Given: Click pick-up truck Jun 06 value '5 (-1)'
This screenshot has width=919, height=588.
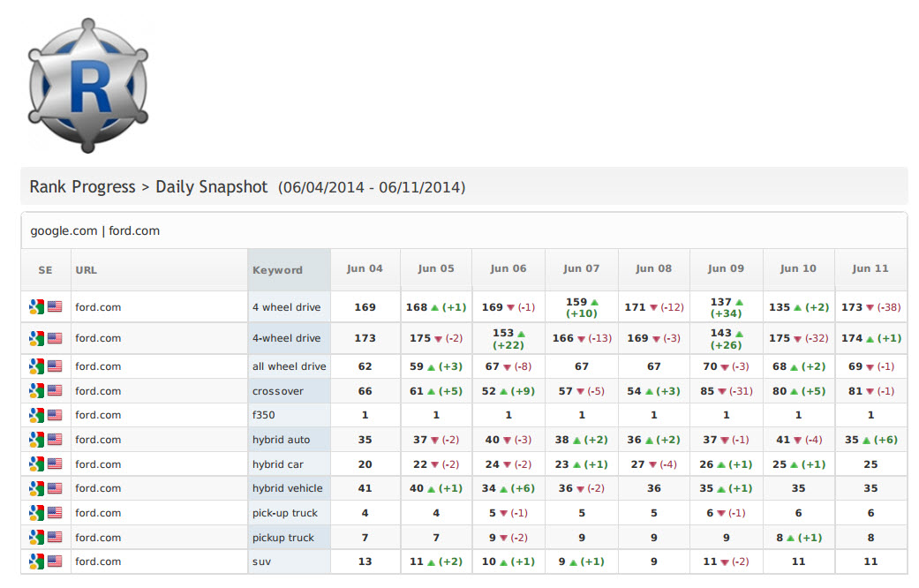Looking at the screenshot, I should tap(508, 513).
